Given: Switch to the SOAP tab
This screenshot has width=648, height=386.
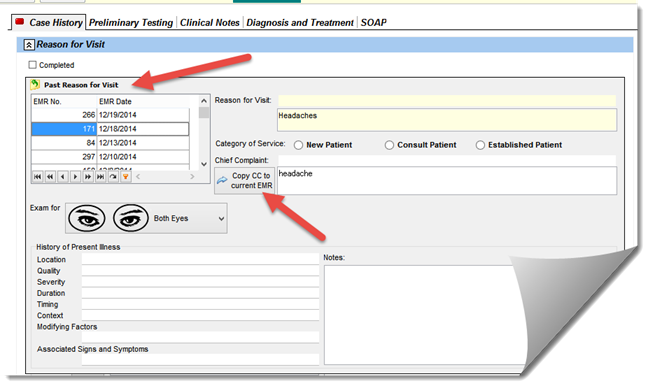Looking at the screenshot, I should 374,23.
